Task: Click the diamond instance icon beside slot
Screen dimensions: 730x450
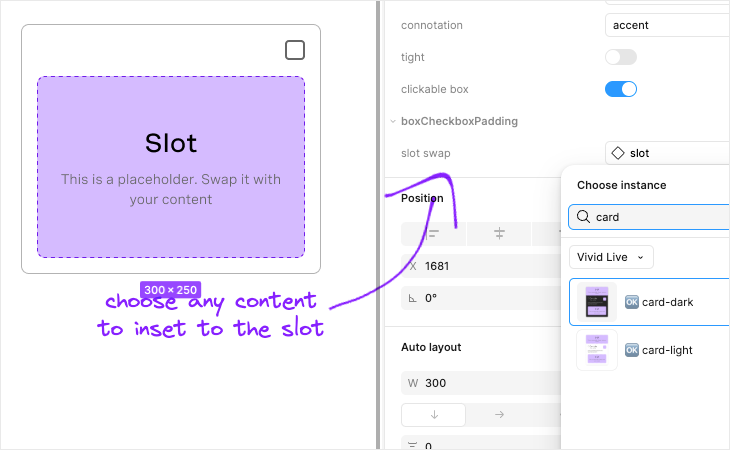Action: (618, 153)
